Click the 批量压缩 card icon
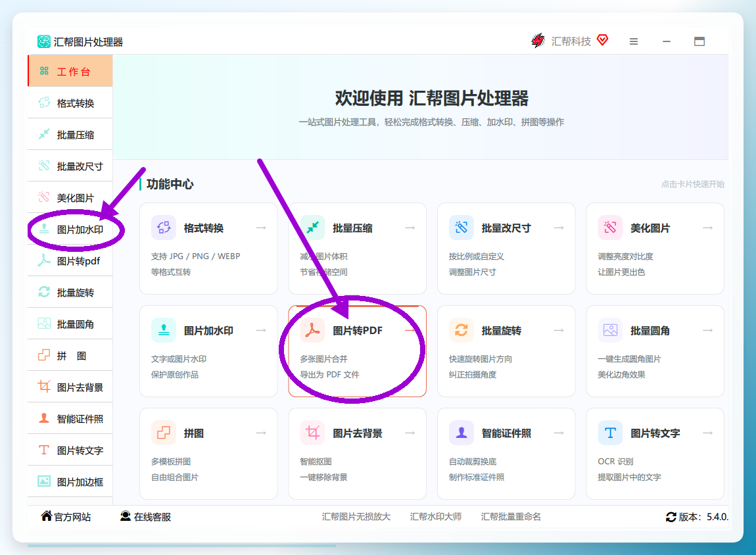756x555 pixels. [x=312, y=228]
